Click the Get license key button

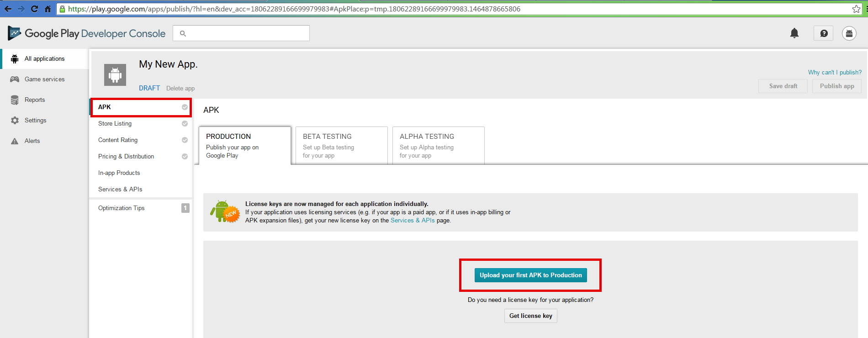(530, 316)
